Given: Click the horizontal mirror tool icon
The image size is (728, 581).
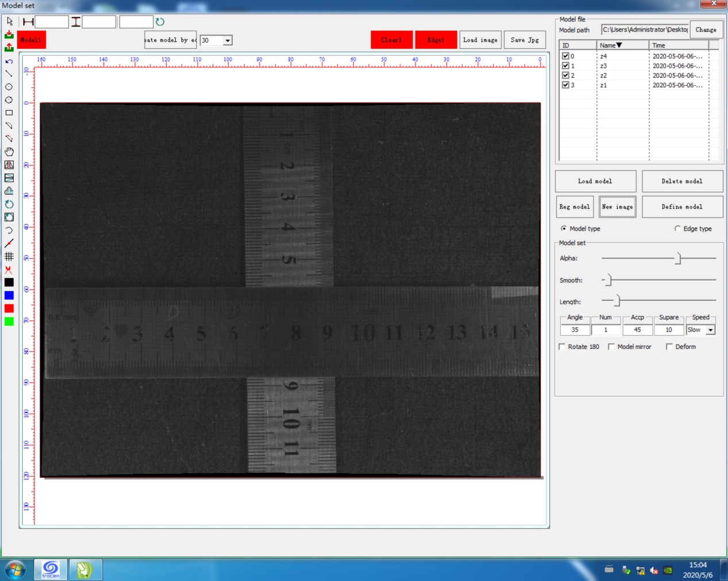Looking at the screenshot, I should point(9,165).
